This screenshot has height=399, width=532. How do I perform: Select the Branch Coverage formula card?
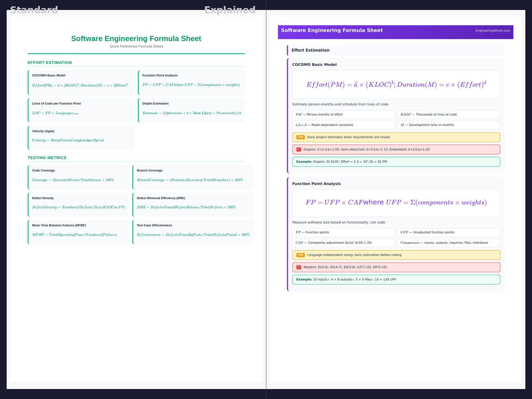pyautogui.click(x=193, y=177)
